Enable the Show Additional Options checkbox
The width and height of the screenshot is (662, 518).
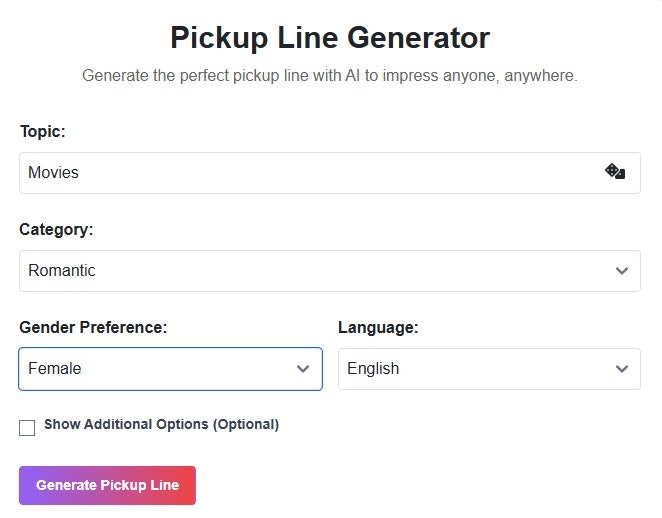pyautogui.click(x=27, y=428)
